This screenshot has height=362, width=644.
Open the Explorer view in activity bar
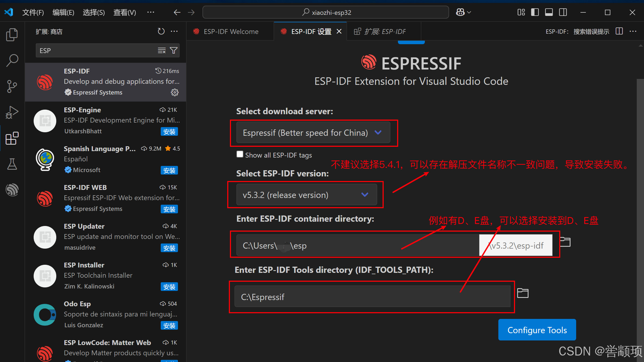[12, 35]
